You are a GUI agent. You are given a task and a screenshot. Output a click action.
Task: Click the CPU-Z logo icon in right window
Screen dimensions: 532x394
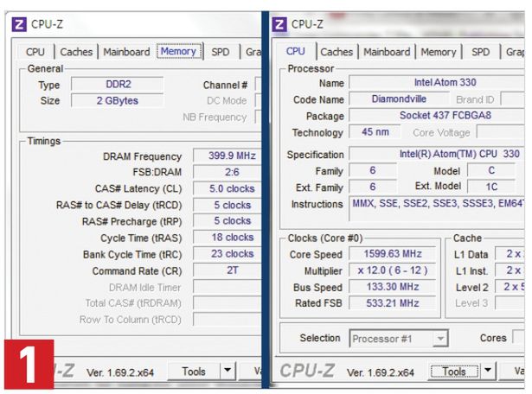(x=279, y=25)
